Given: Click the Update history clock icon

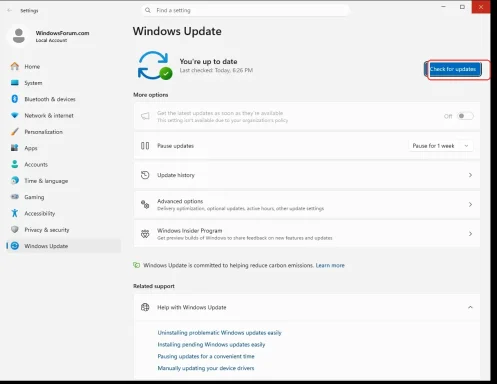Looking at the screenshot, I should (x=145, y=175).
